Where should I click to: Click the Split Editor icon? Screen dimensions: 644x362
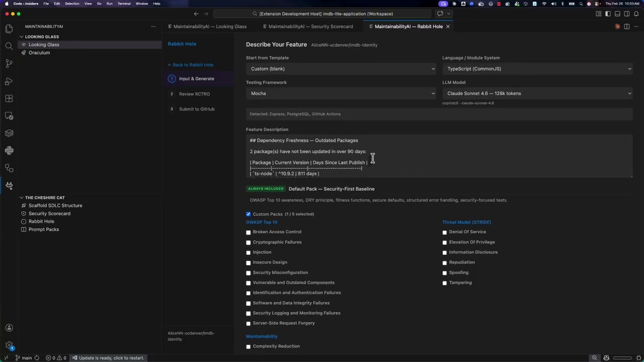point(626,26)
